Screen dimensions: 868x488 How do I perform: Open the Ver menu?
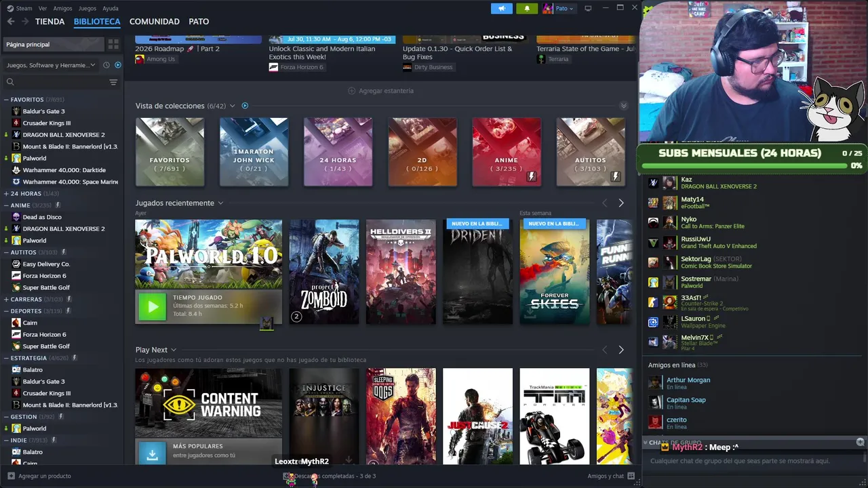tap(43, 8)
